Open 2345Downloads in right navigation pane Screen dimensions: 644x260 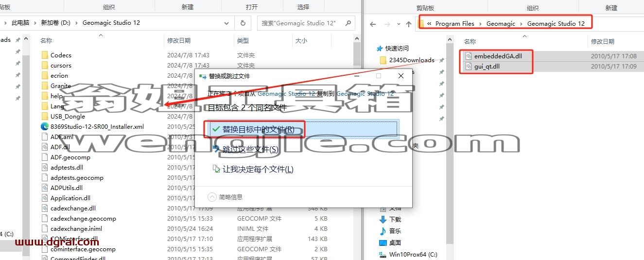pos(412,60)
